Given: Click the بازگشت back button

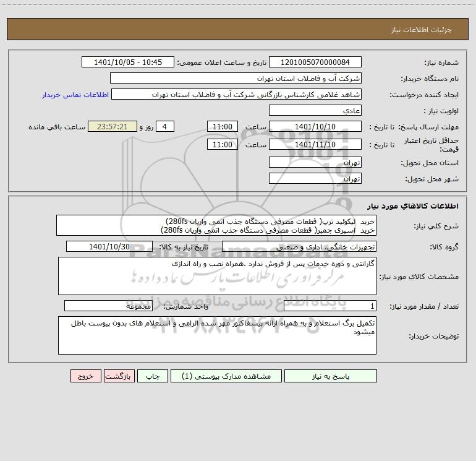Looking at the screenshot, I should point(119,376).
